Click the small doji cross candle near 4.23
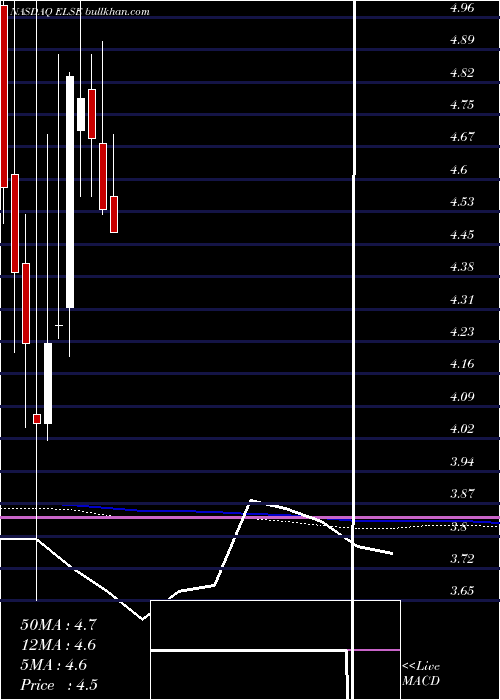Screen dimensions: 500x700 (59, 325)
